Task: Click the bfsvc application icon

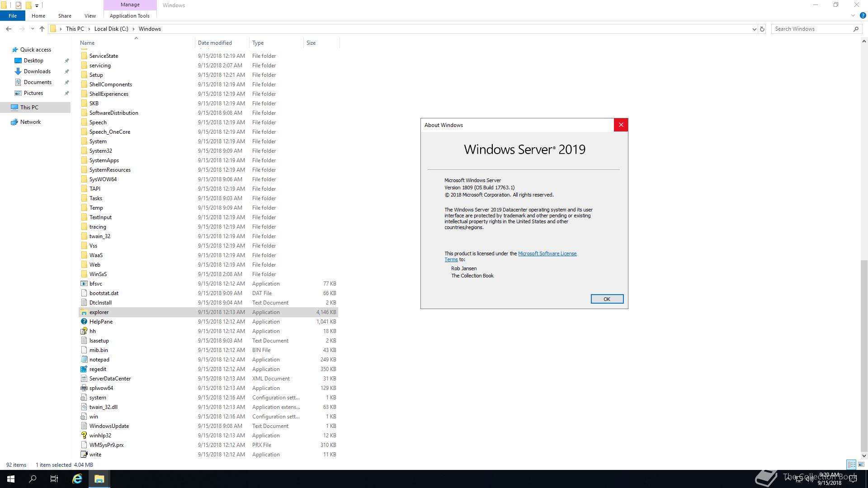Action: click(84, 284)
